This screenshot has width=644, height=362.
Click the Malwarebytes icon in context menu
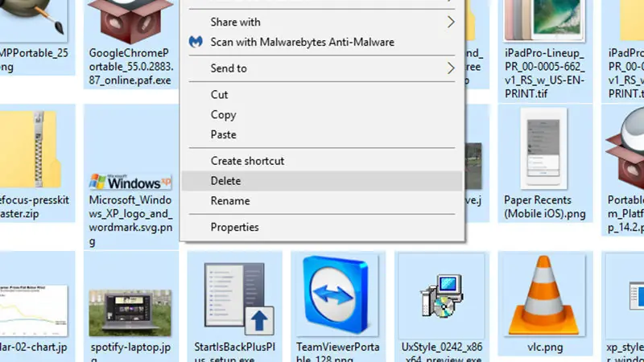click(x=196, y=42)
